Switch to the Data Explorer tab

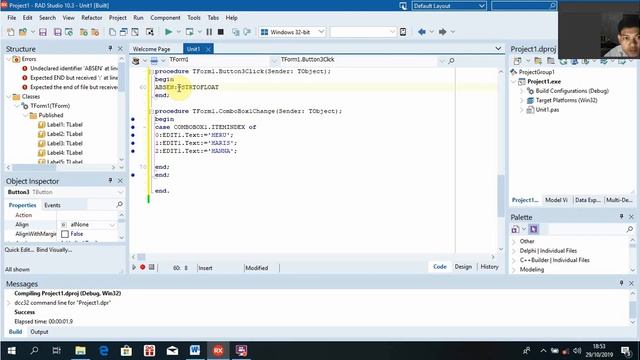pyautogui.click(x=587, y=200)
